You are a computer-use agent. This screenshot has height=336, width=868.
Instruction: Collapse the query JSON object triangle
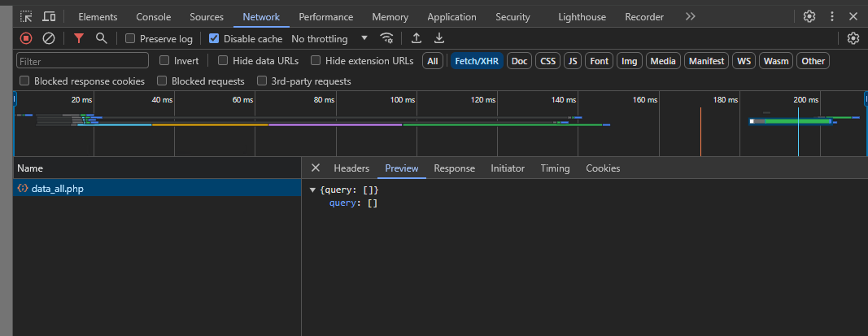click(313, 190)
